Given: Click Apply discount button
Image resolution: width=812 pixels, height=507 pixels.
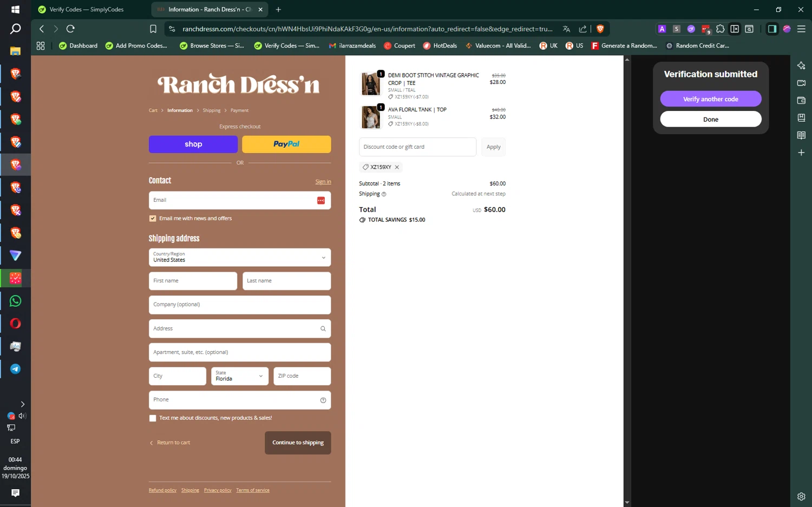Looking at the screenshot, I should 493,147.
